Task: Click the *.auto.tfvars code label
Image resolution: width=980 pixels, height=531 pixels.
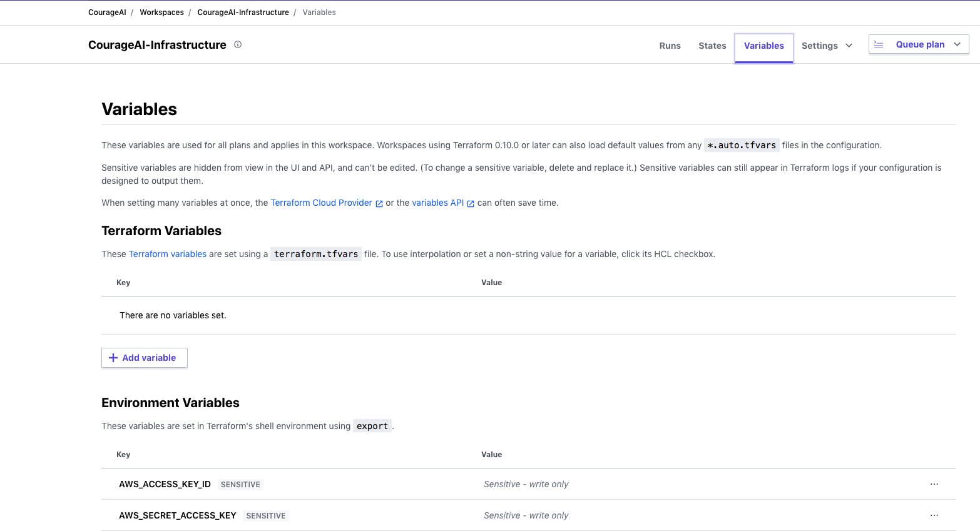Action: point(742,145)
